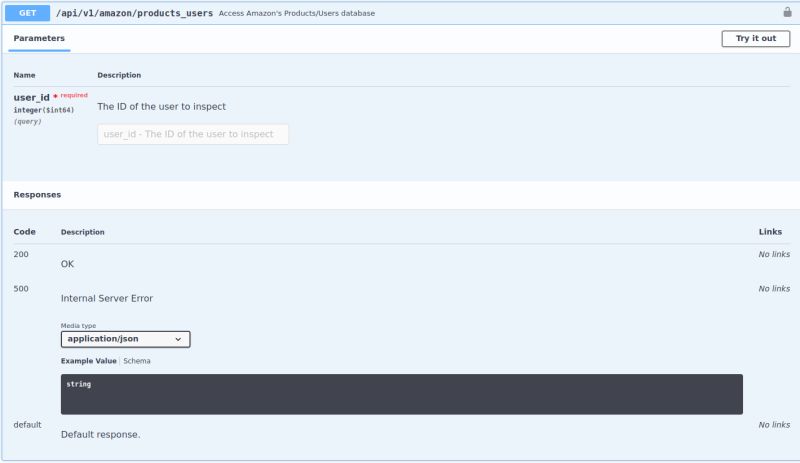Screen dimensions: 800x463
Task: Click the (query) location label
Action: [28, 121]
